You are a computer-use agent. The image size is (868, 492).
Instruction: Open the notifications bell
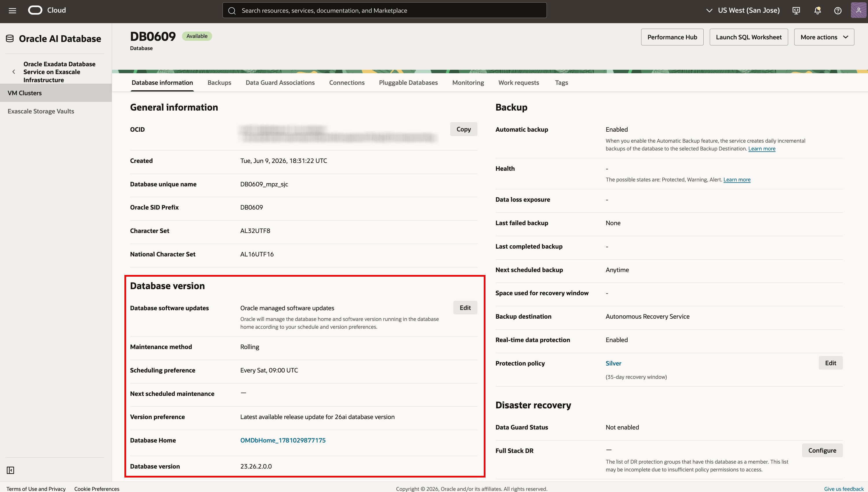pyautogui.click(x=817, y=10)
